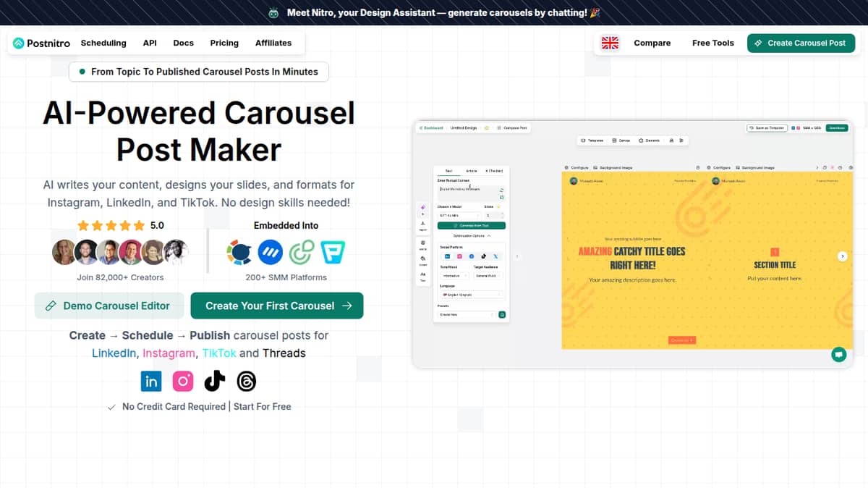Open the Presets dropdown
The width and height of the screenshot is (868, 488).
[x=467, y=315]
